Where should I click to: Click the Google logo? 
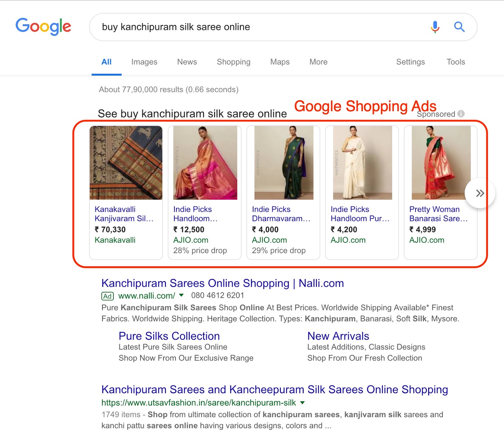point(43,27)
